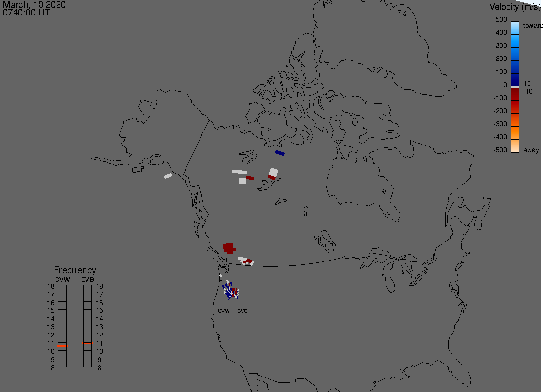543x392 pixels.
Task: Click the "-100" velocity scale value
Action: click(500, 98)
